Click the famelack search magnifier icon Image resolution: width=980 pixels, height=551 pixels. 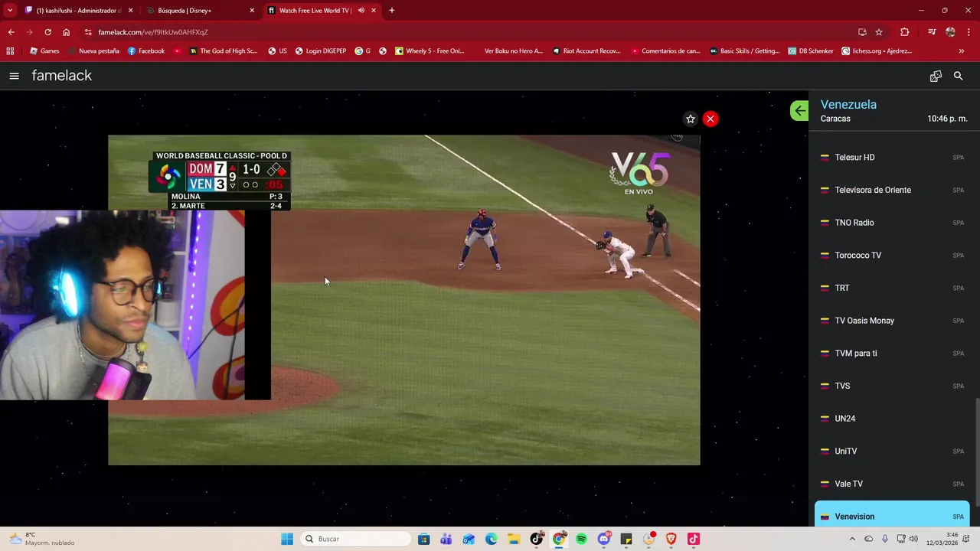tap(958, 76)
